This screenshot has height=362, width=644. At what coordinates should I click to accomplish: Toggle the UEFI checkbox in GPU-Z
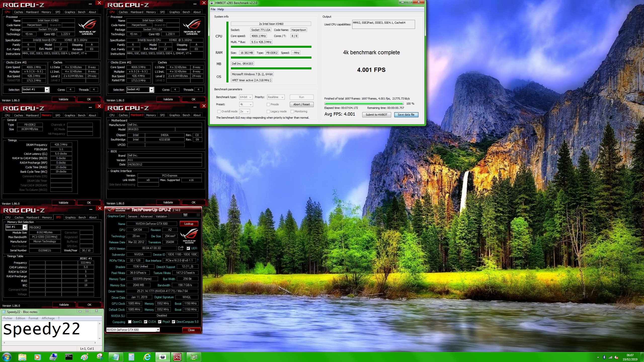[x=188, y=248]
